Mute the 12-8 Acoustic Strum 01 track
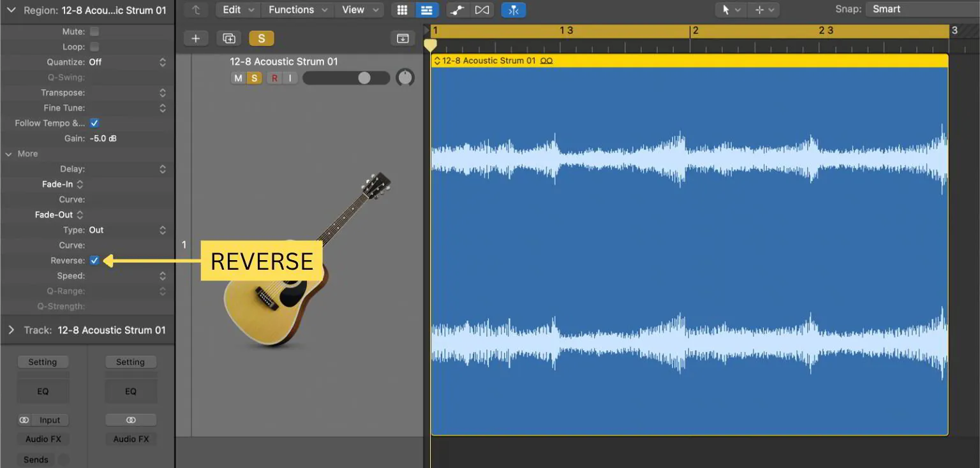This screenshot has height=468, width=980. coord(238,77)
